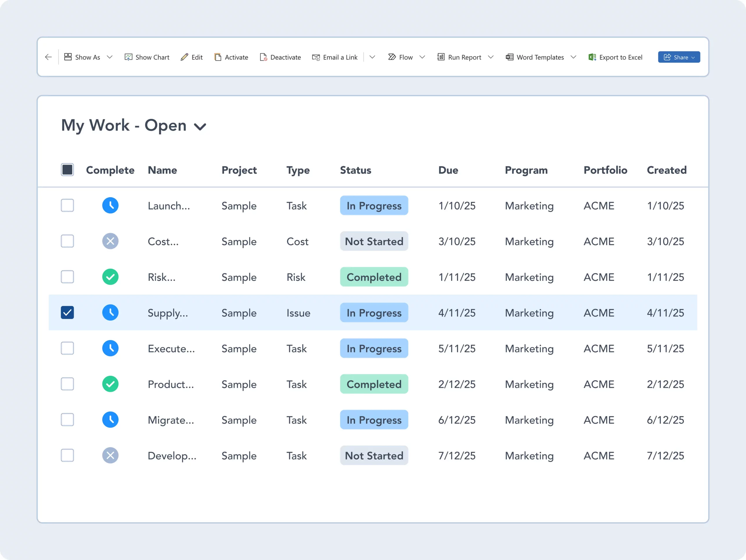Check the Launch row checkbox
Image resolution: width=746 pixels, height=560 pixels.
(x=67, y=205)
